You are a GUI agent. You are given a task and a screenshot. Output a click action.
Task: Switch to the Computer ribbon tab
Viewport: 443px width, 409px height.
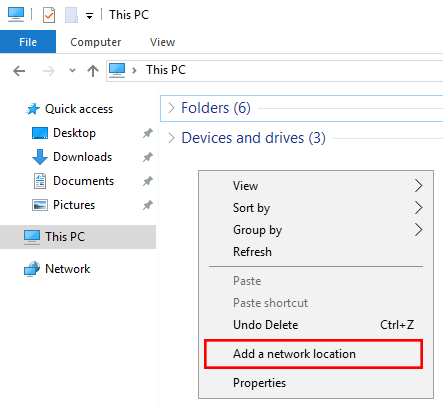click(96, 42)
